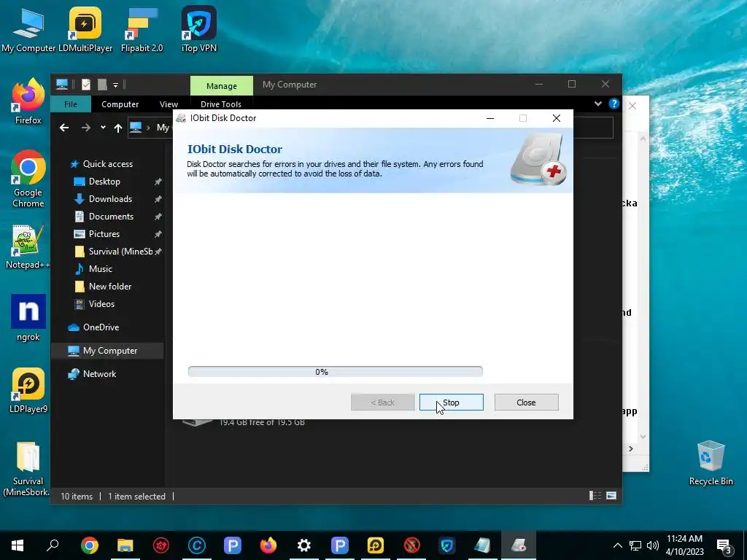
Task: Switch to details view icon
Action: (595, 496)
